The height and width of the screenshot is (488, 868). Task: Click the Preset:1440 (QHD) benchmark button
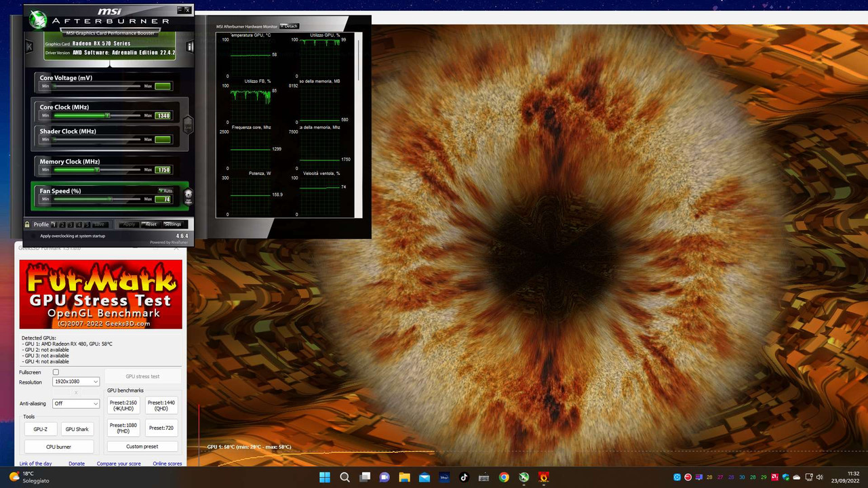click(162, 405)
